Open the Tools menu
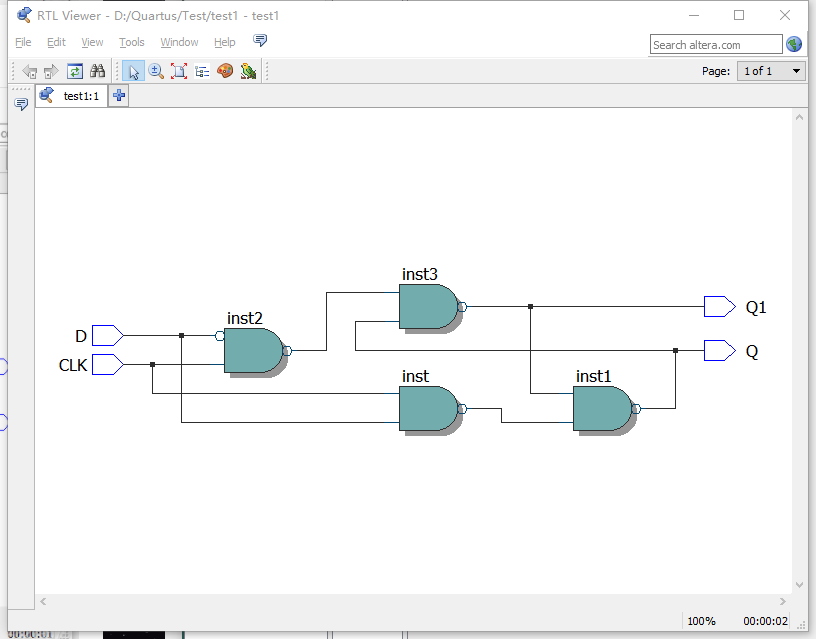The image size is (816, 639). [x=132, y=42]
